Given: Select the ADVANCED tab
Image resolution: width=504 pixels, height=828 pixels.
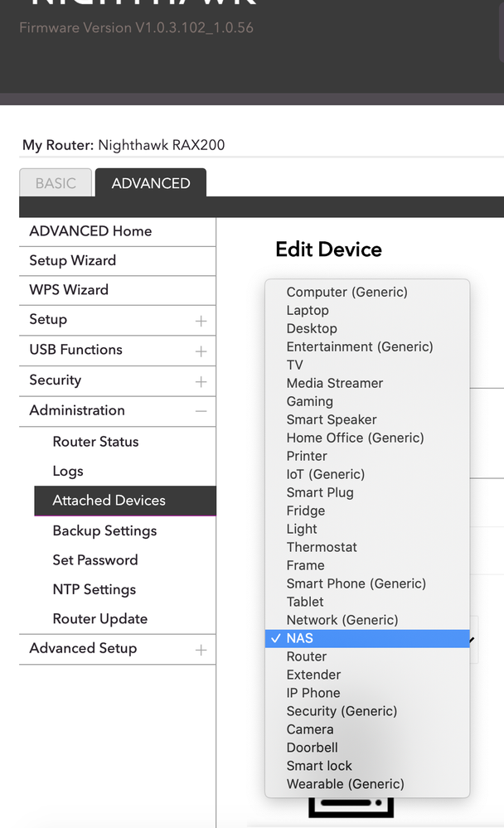Looking at the screenshot, I should click(151, 183).
